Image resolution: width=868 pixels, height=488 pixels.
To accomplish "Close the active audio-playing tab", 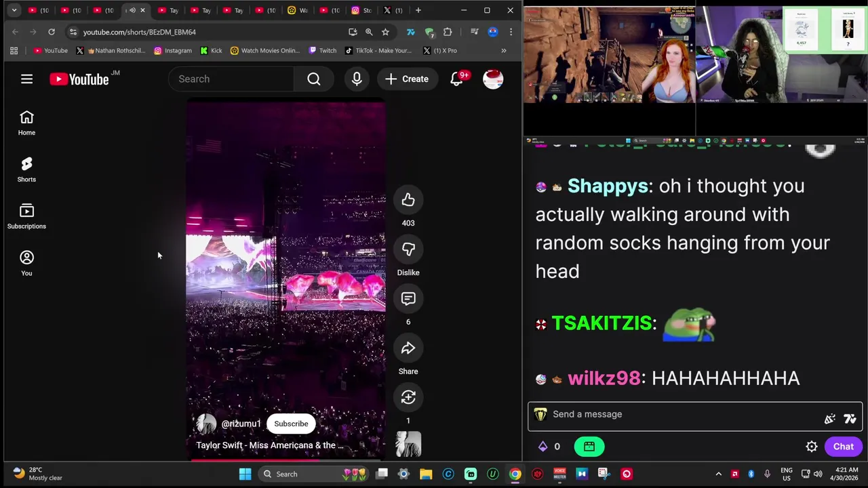I will coord(142,10).
